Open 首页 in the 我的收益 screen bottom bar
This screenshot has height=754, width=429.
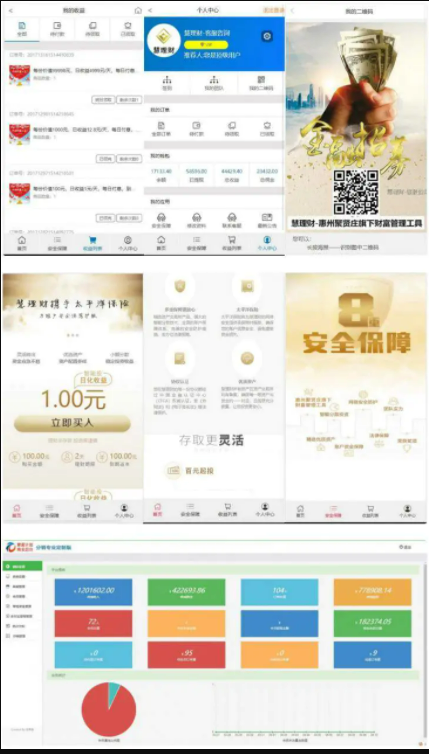22,244
